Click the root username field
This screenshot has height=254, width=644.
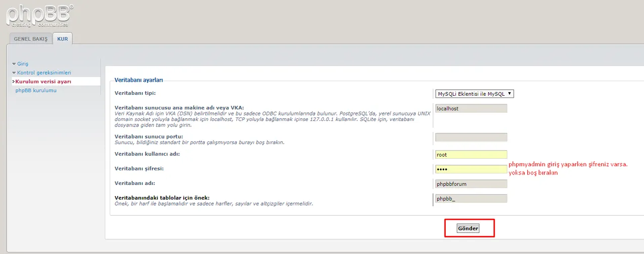[x=471, y=155]
